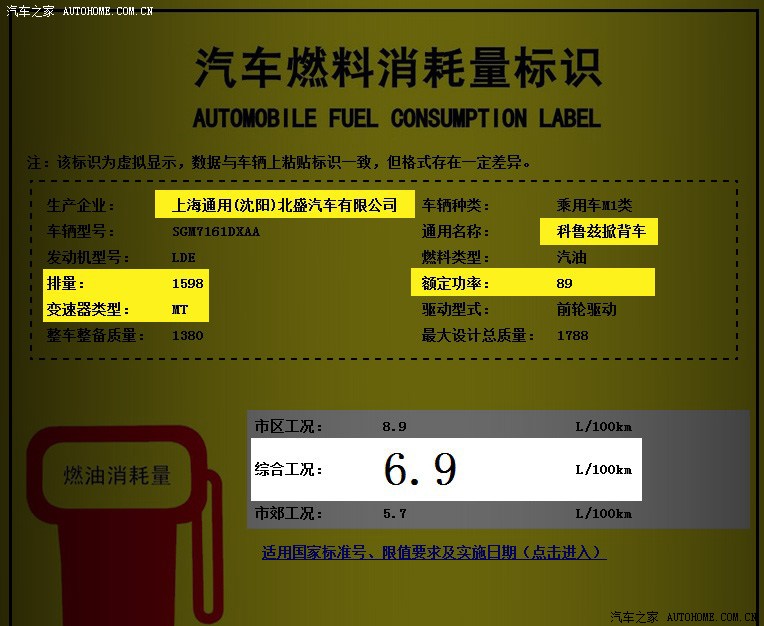This screenshot has height=626, width=764.
Task: Select rated power value 89
Action: pos(564,284)
